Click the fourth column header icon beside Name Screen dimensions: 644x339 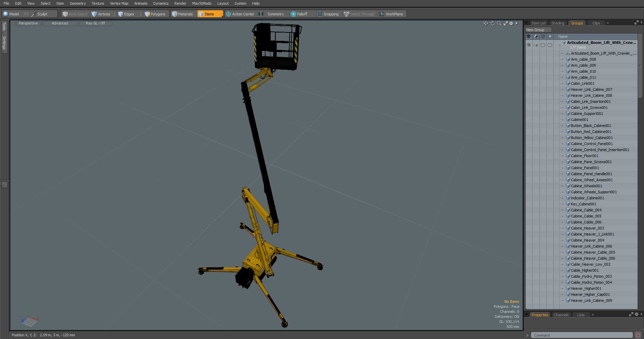tap(550, 36)
